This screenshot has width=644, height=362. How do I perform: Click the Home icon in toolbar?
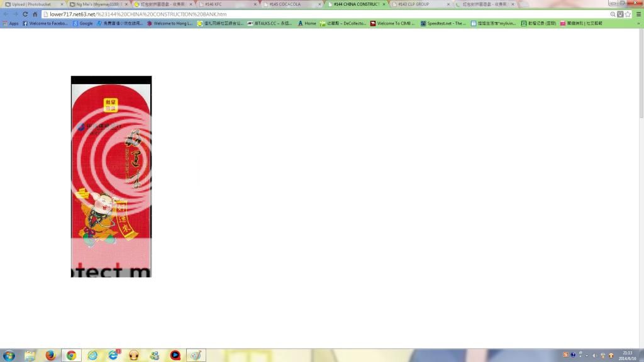click(35, 14)
